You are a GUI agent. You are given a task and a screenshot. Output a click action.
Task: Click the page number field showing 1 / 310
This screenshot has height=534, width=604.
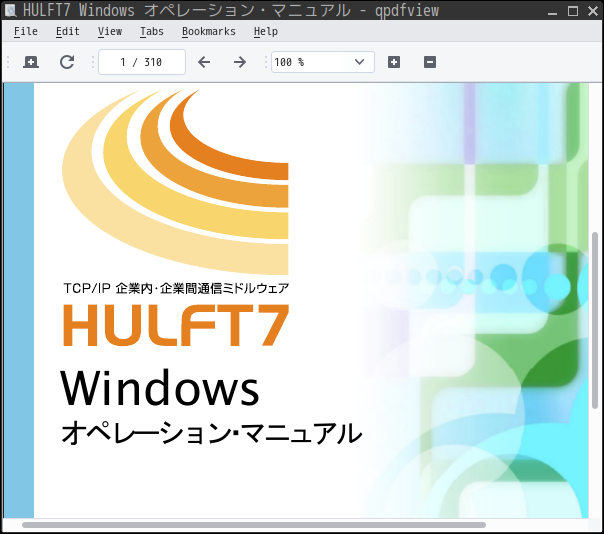coord(142,62)
